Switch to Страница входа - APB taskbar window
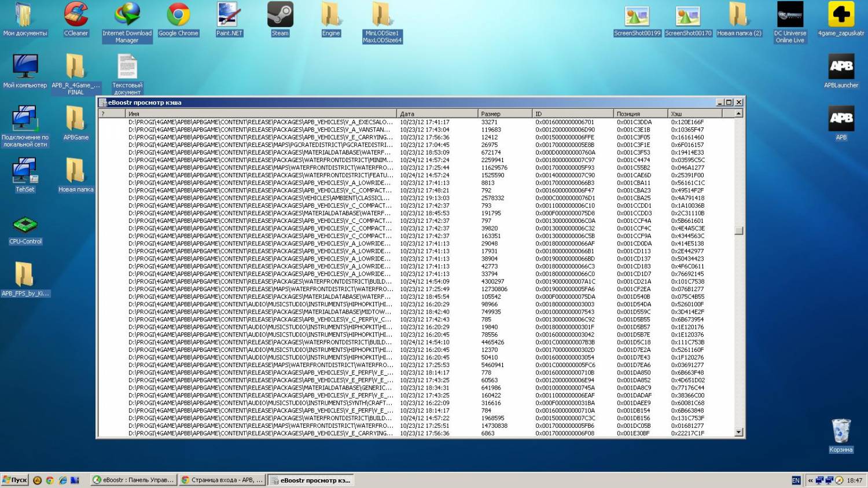Viewport: 868px width, 488px height. pyautogui.click(x=222, y=480)
